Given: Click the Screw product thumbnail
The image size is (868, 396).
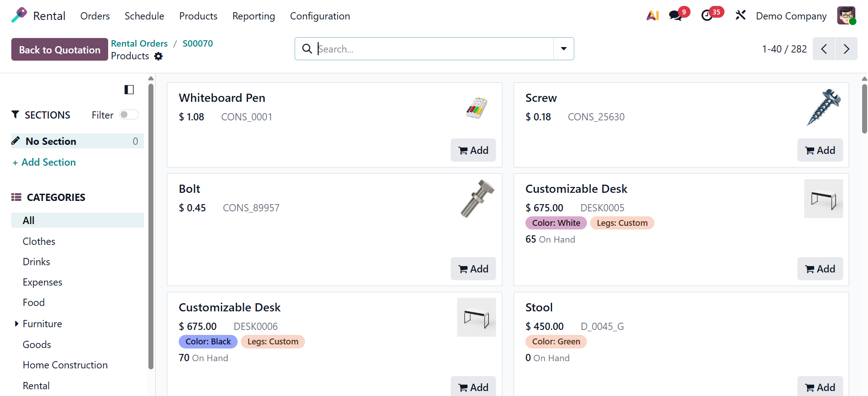Looking at the screenshot, I should (x=824, y=108).
